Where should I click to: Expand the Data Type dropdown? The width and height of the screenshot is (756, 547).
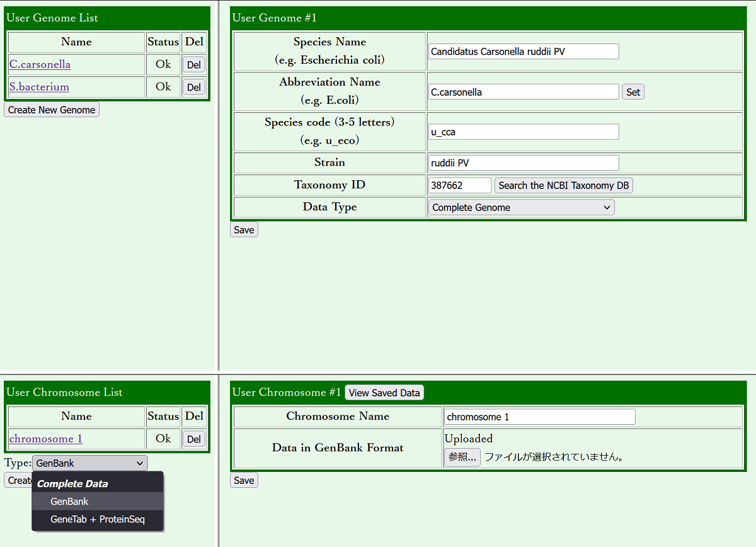click(x=521, y=207)
